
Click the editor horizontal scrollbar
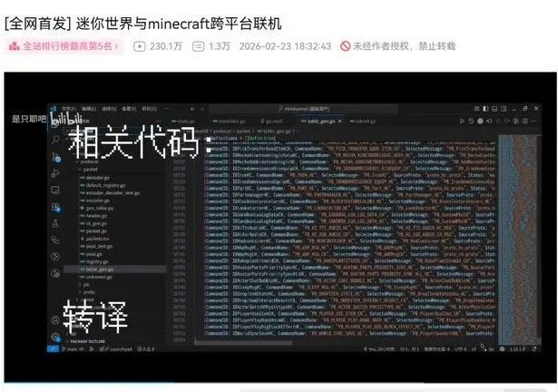click(244, 343)
